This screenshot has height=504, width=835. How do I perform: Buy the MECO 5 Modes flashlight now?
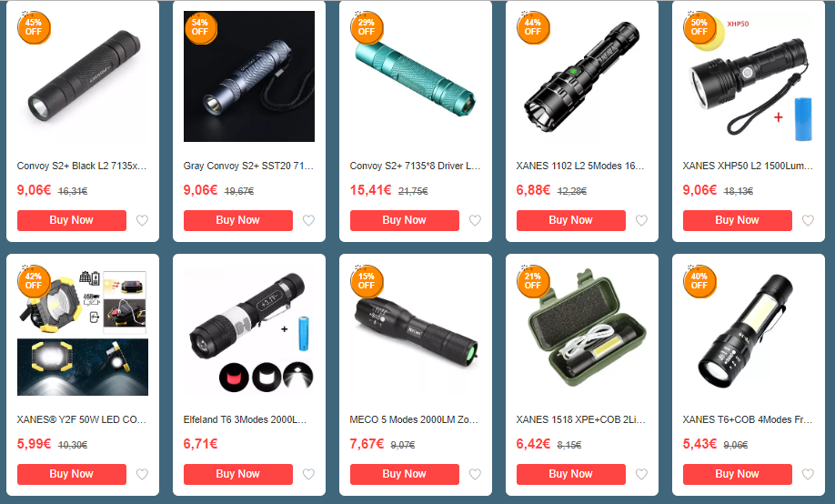click(404, 474)
